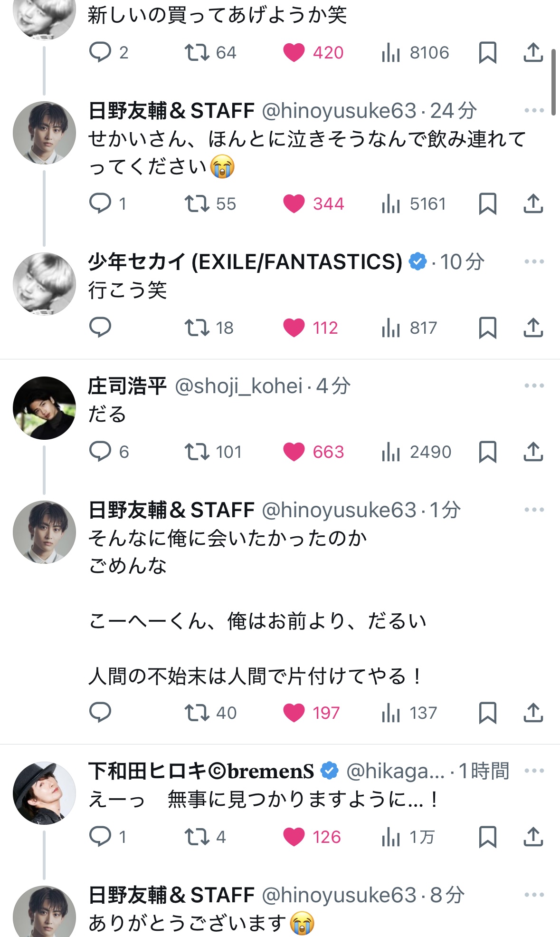Share the 行こう笑 tweet
The height and width of the screenshot is (937, 560).
[x=533, y=328]
